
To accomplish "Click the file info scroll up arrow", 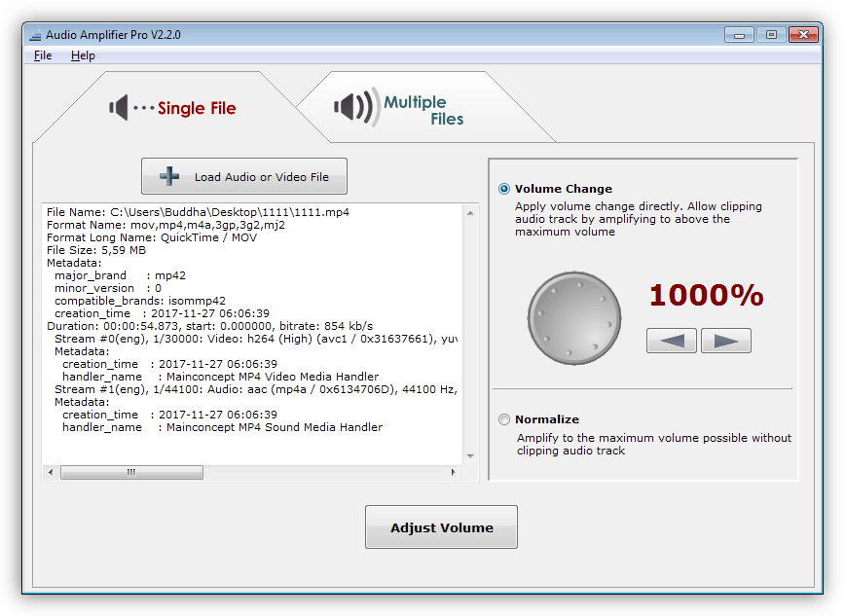I will point(471,212).
